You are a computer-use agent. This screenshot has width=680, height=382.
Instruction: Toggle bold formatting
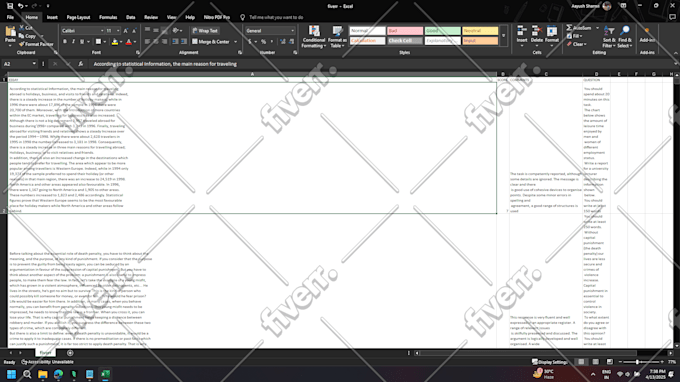click(x=65, y=42)
